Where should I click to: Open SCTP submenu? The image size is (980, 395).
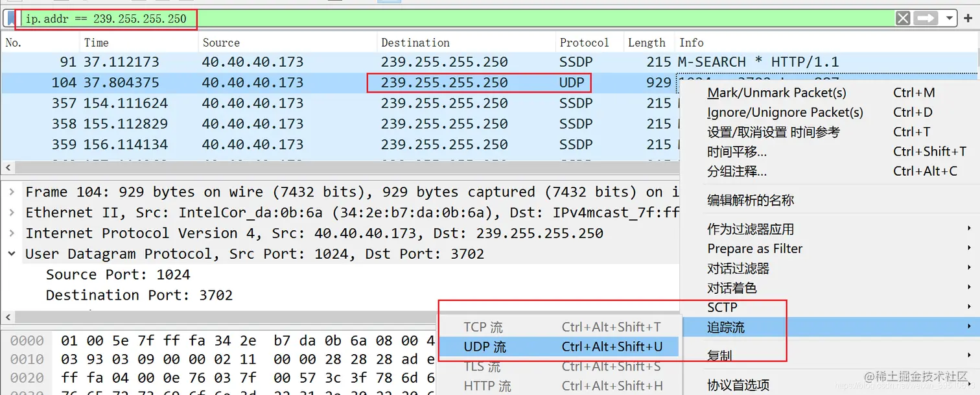click(830, 307)
